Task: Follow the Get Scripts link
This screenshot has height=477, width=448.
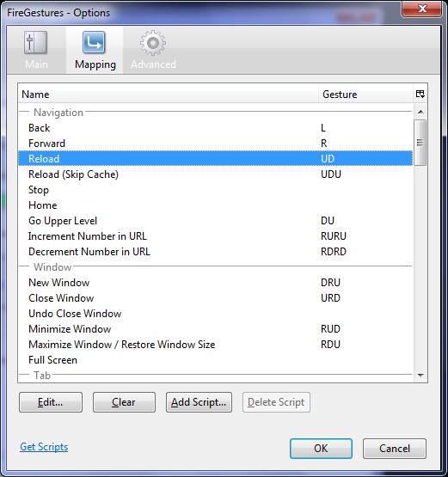Action: pos(44,447)
